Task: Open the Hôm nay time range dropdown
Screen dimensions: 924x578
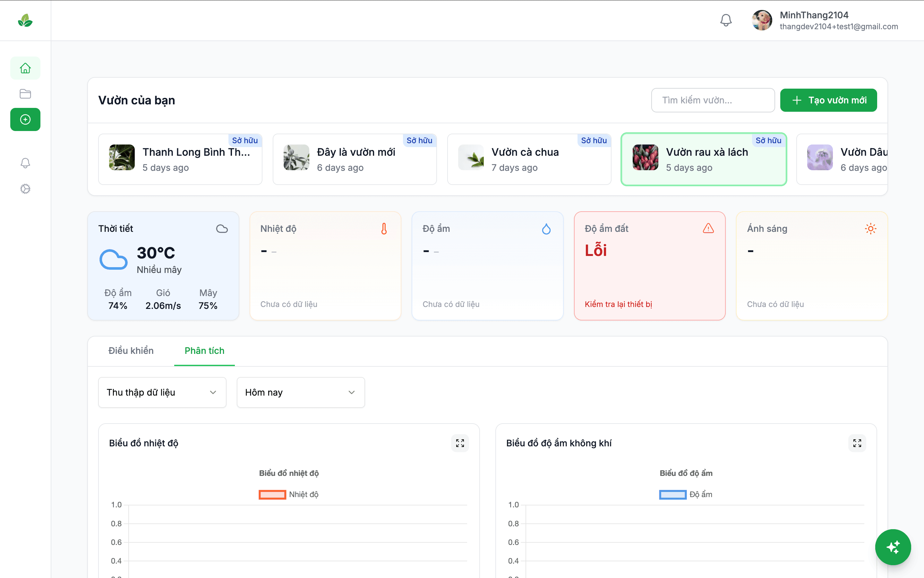Action: tap(301, 392)
